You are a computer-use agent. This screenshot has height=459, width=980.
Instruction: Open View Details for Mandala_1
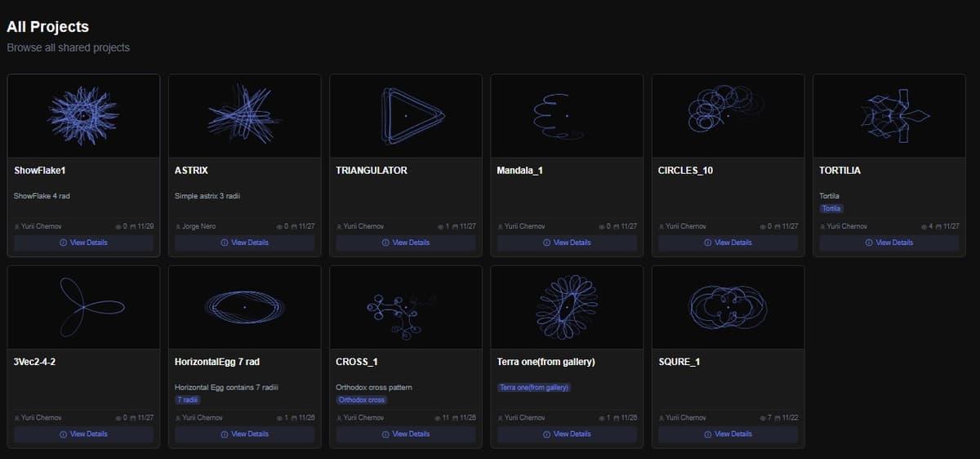coord(567,243)
